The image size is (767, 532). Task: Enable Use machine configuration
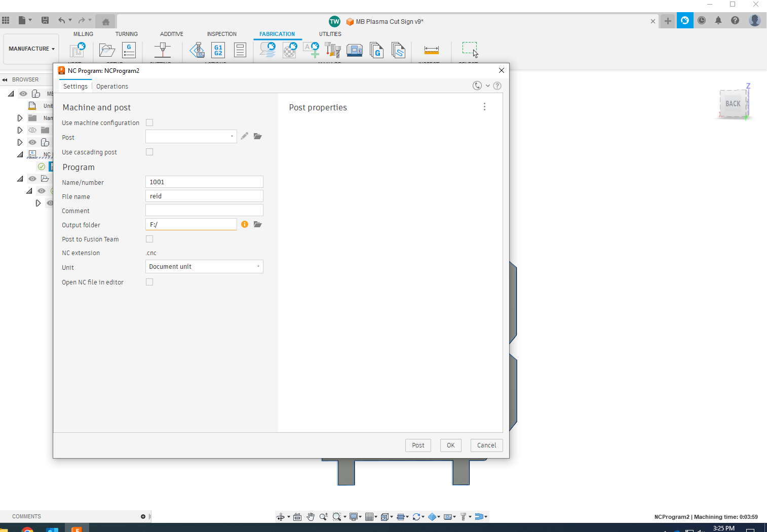(149, 122)
